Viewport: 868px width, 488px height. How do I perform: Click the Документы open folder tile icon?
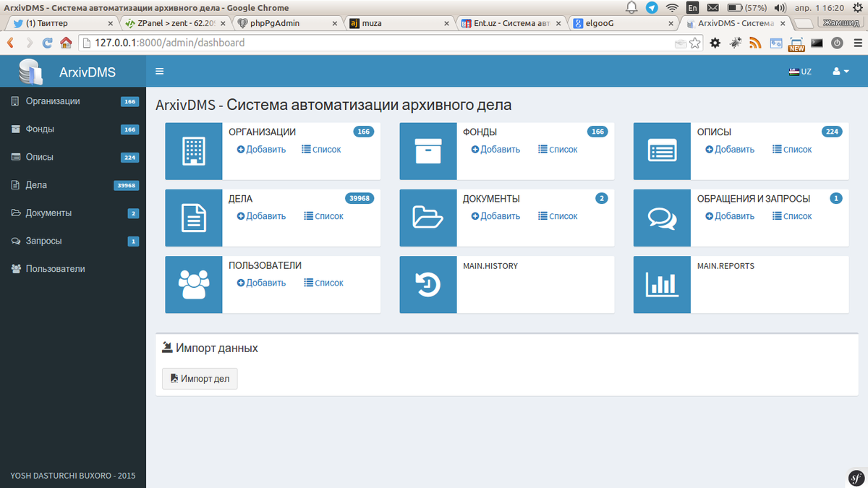click(x=427, y=218)
